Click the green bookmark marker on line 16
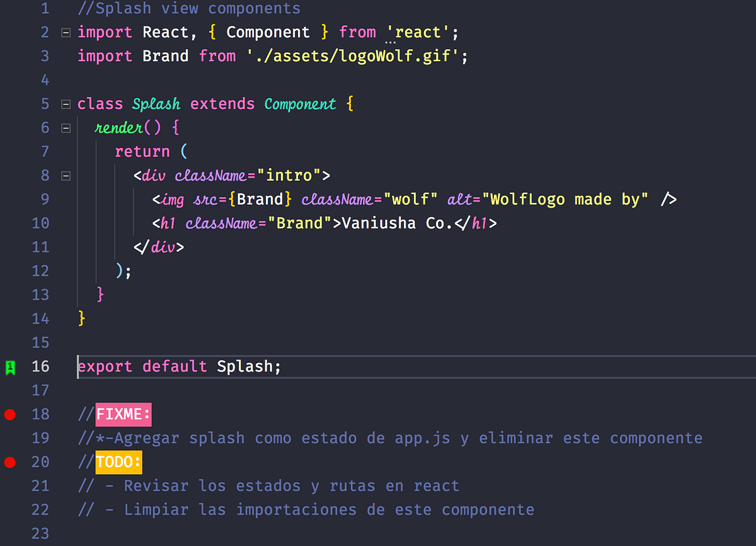The image size is (756, 546). [x=10, y=367]
